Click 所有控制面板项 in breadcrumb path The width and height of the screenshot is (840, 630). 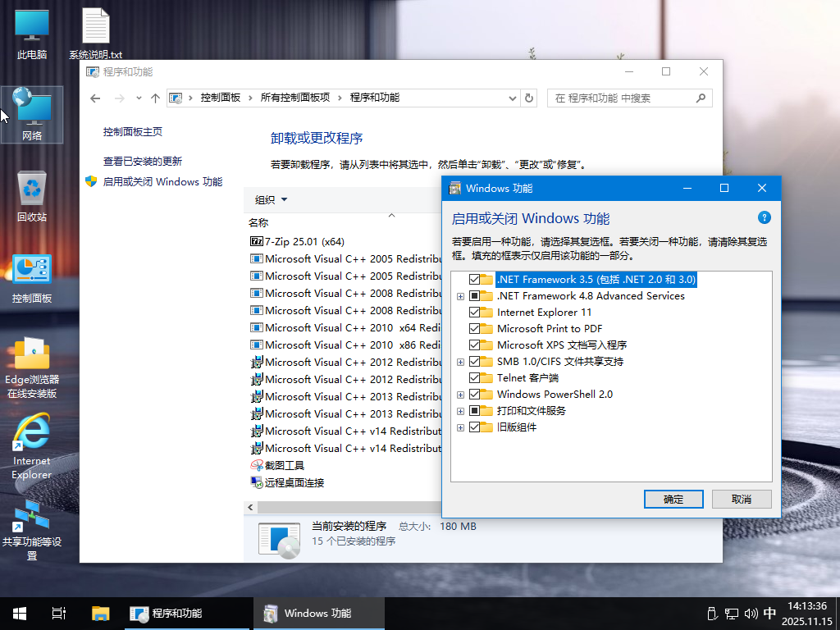pyautogui.click(x=295, y=98)
